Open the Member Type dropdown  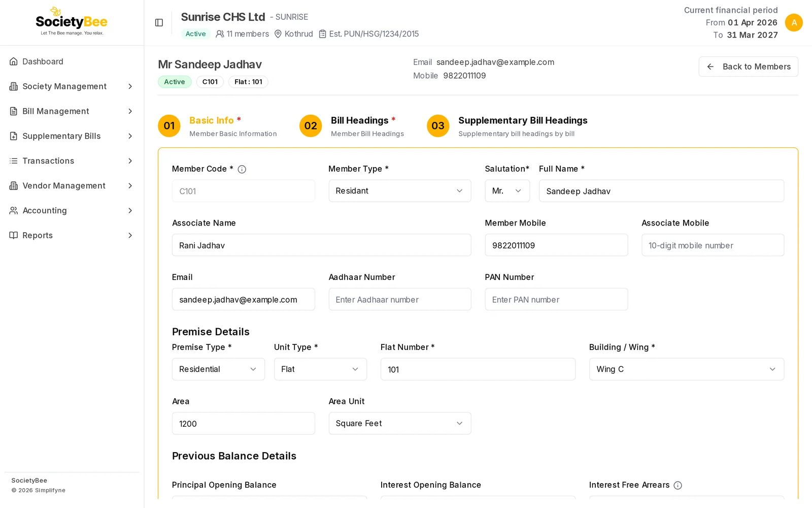click(400, 191)
